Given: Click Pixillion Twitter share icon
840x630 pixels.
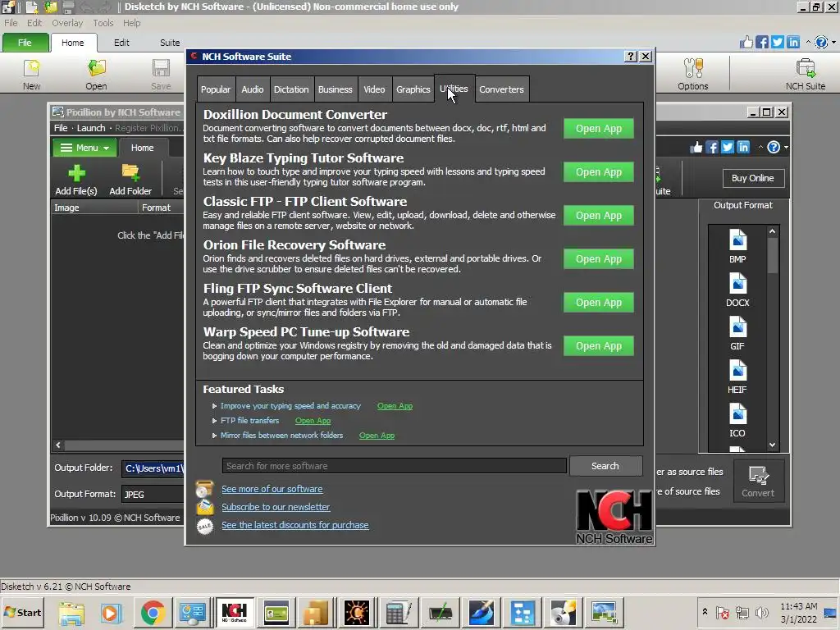Looking at the screenshot, I should pos(728,147).
